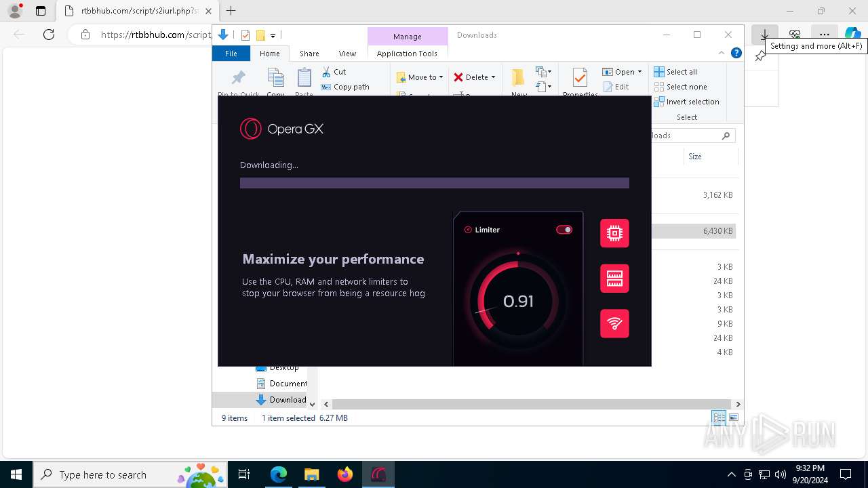Collapse the Explorer ribbon with chevron

[x=722, y=53]
